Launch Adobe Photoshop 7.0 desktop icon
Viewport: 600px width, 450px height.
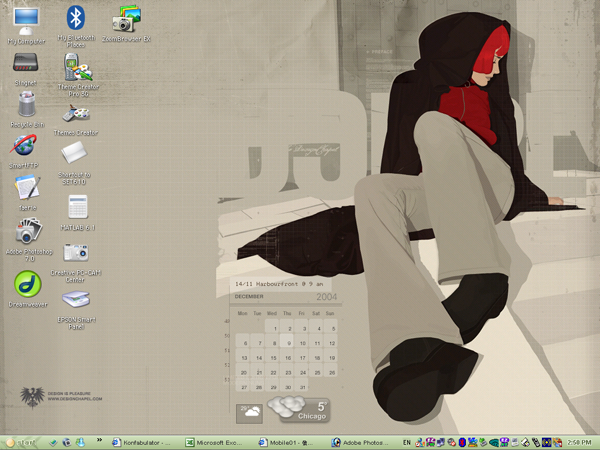coord(29,239)
